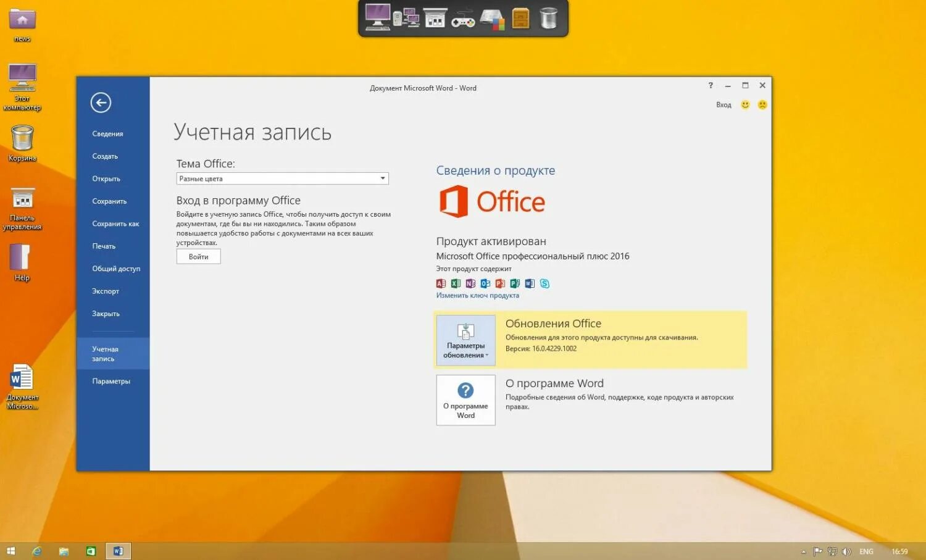Click the smiley feedback icon near Вход
Viewport: 926px width, 560px height.
[744, 104]
